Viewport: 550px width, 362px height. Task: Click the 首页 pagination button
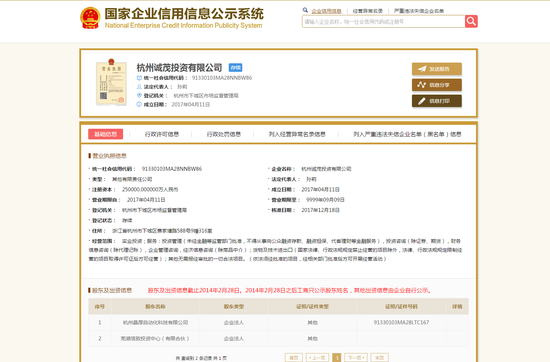click(x=294, y=357)
